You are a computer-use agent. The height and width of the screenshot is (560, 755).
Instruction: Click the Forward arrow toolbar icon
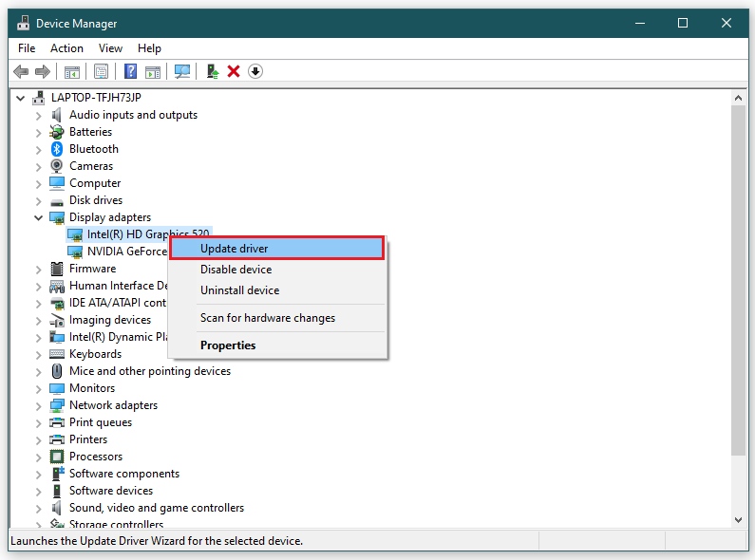coord(43,72)
